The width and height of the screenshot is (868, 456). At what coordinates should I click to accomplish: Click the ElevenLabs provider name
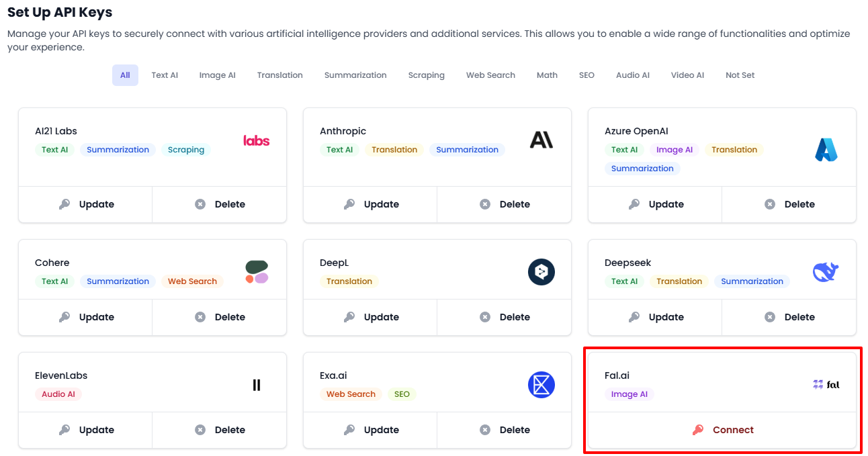pyautogui.click(x=61, y=375)
